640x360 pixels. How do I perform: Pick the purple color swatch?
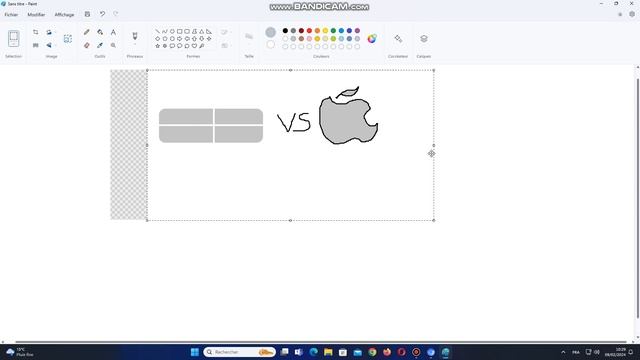(x=357, y=31)
